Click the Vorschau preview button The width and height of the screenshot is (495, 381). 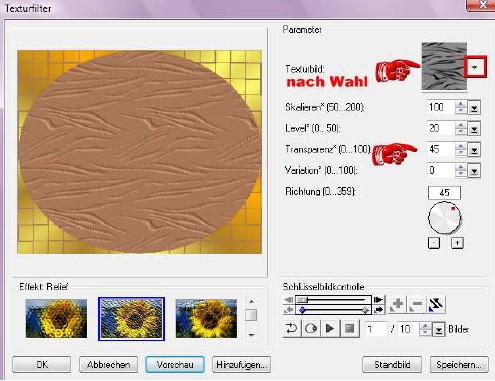[175, 364]
